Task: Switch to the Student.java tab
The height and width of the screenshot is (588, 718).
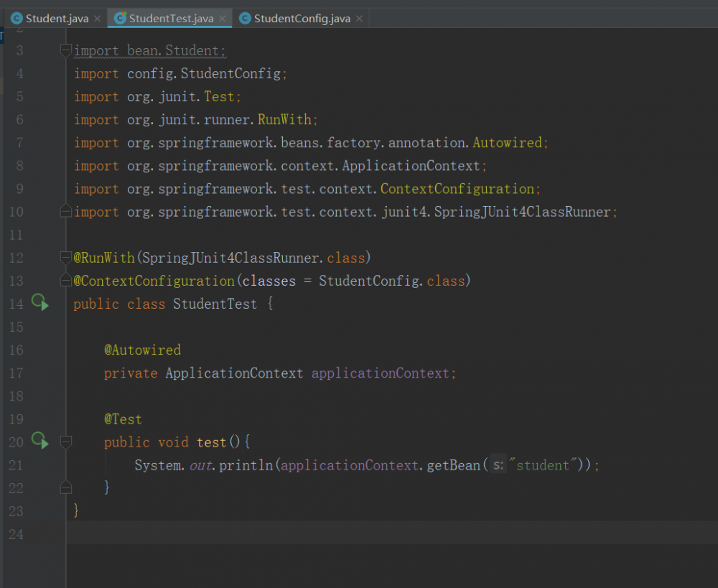Action: coord(57,19)
